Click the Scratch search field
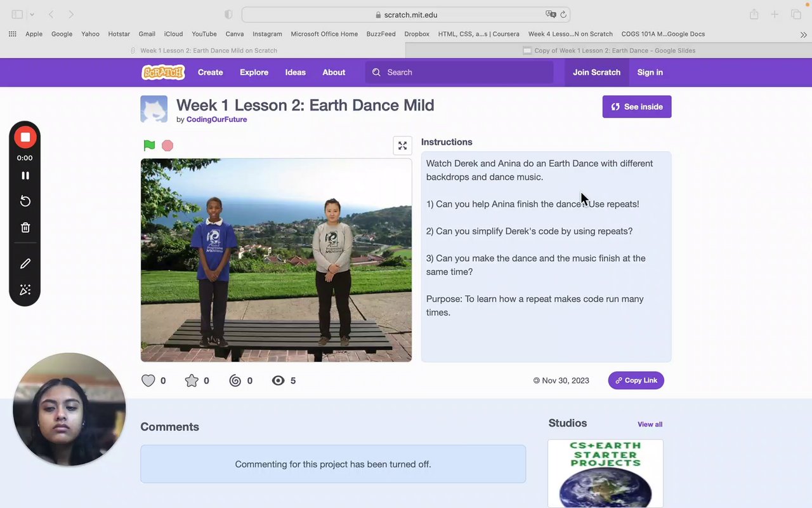The height and width of the screenshot is (508, 812). (459, 72)
